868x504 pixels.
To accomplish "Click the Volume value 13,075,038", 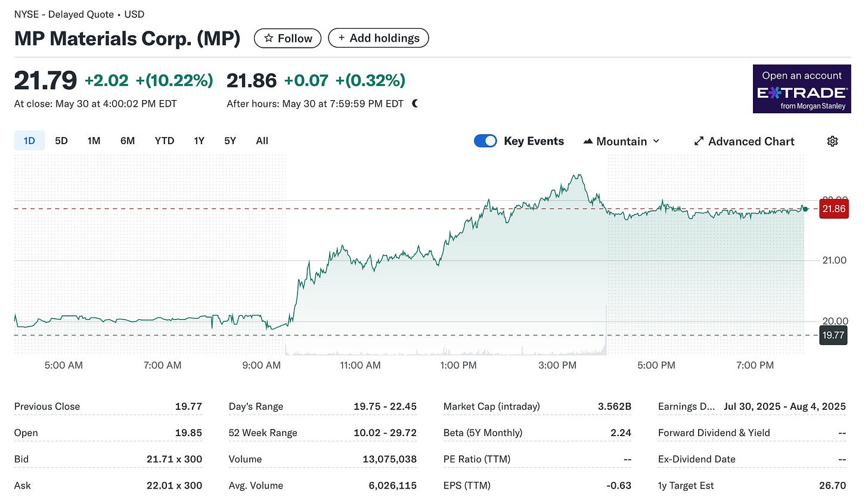I will (389, 459).
